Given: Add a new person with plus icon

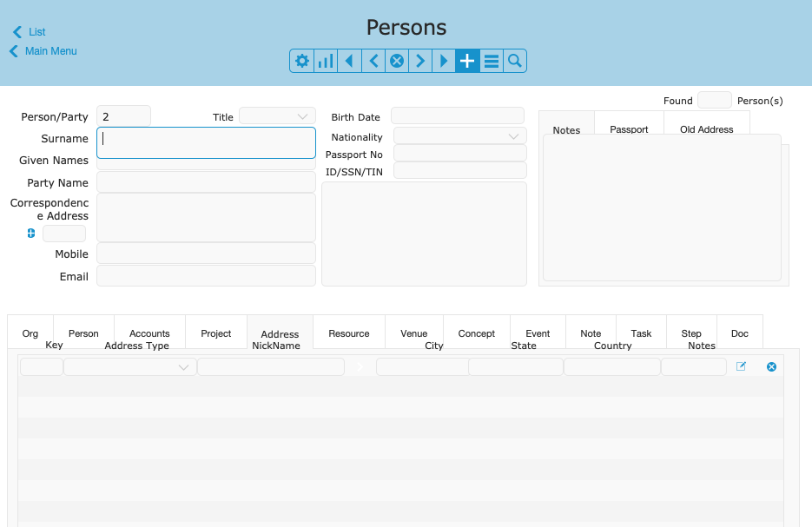Looking at the screenshot, I should click(467, 61).
